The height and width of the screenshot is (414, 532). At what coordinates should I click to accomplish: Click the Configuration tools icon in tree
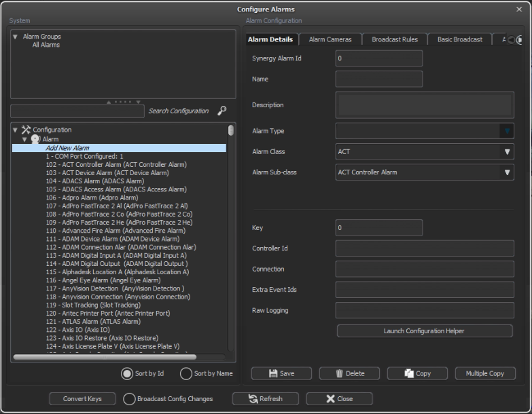tap(26, 130)
